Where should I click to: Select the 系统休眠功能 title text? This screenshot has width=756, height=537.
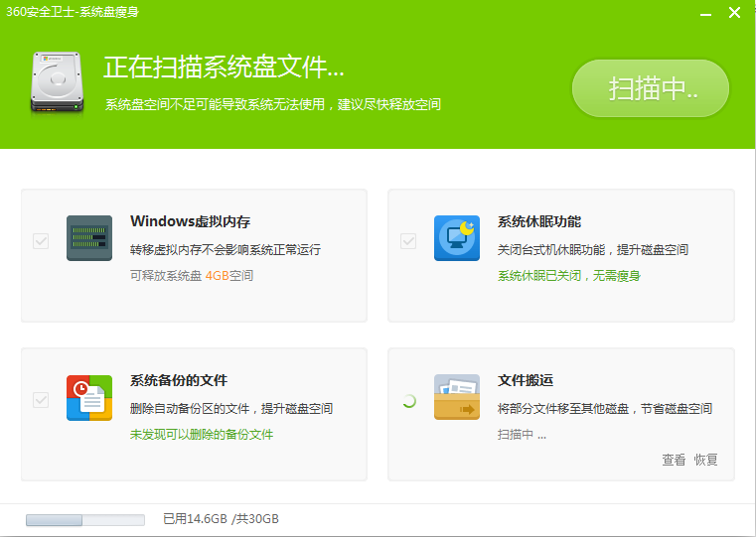[x=539, y=221]
